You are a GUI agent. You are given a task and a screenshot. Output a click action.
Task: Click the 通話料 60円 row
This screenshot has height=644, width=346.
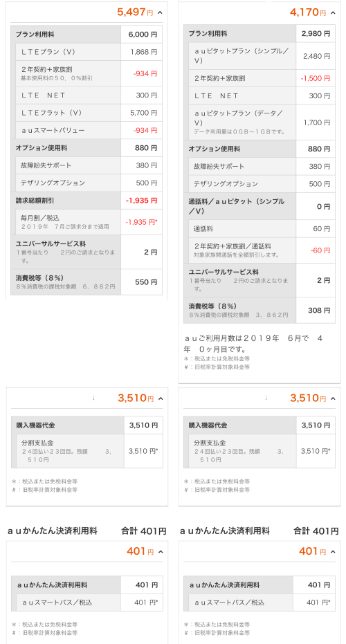[x=262, y=228]
